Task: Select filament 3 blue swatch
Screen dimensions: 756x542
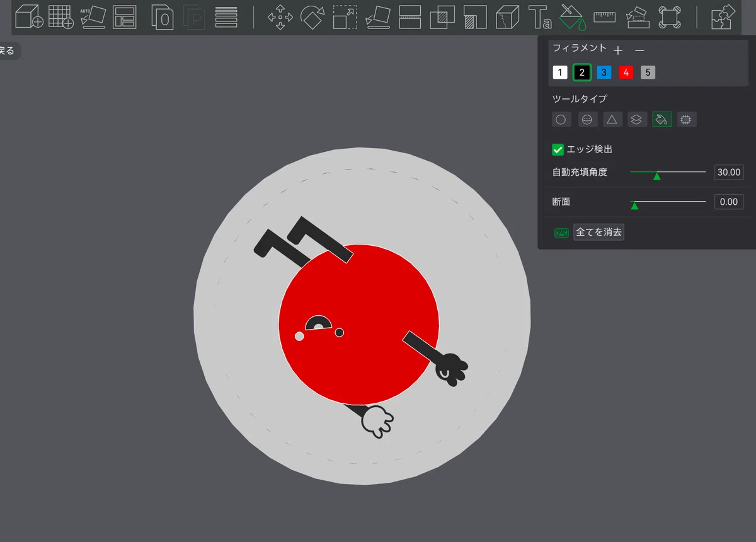Action: (604, 72)
